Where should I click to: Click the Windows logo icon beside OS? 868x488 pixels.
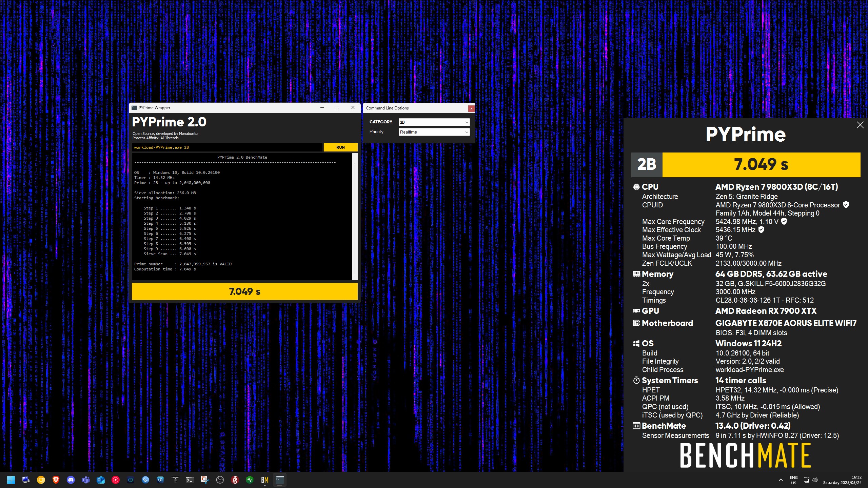point(636,343)
